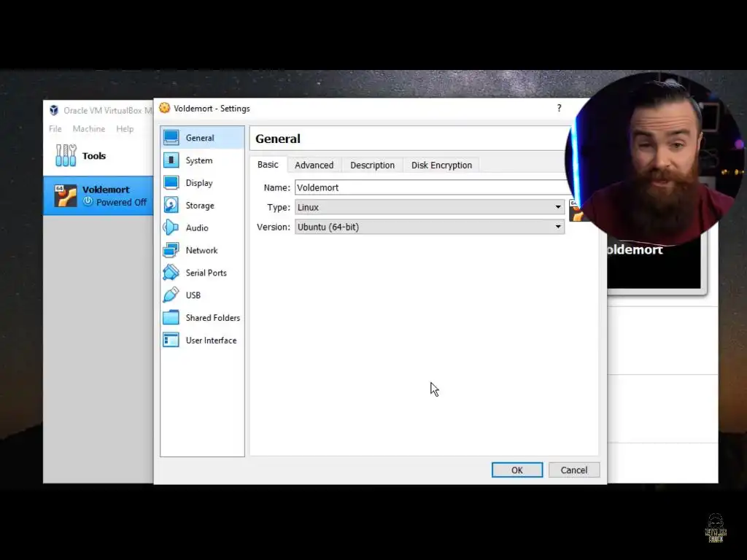Click the Storage label in settings sidebar

200,205
